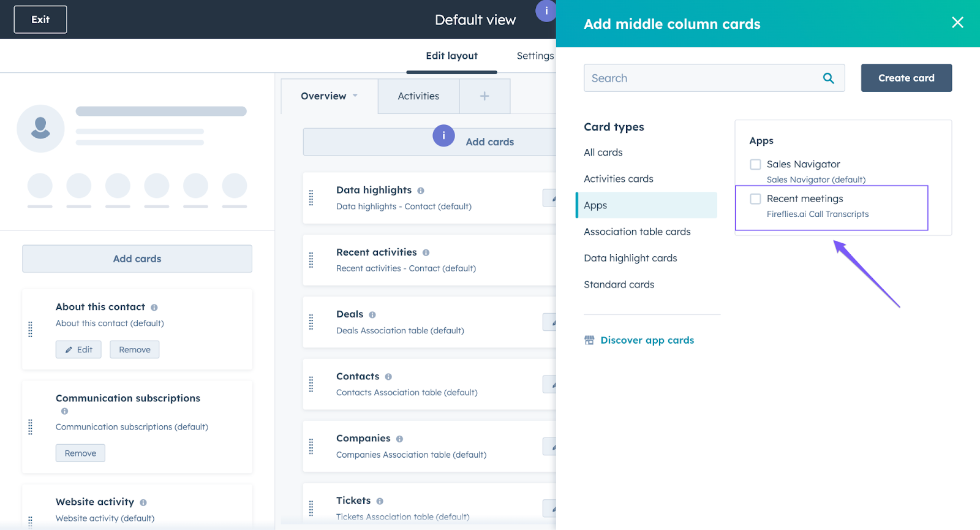Click the plus icon to add tab
Viewport: 980px width, 530px height.
click(x=484, y=96)
